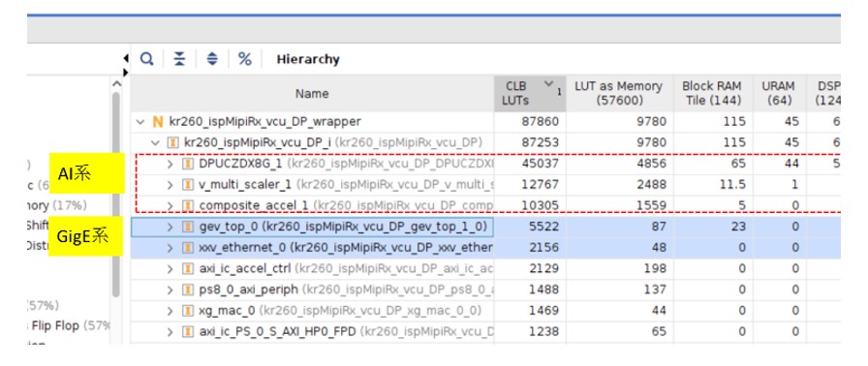Click the module icon beside ps8_0_axi_periph
868x366 pixels.
(x=188, y=290)
